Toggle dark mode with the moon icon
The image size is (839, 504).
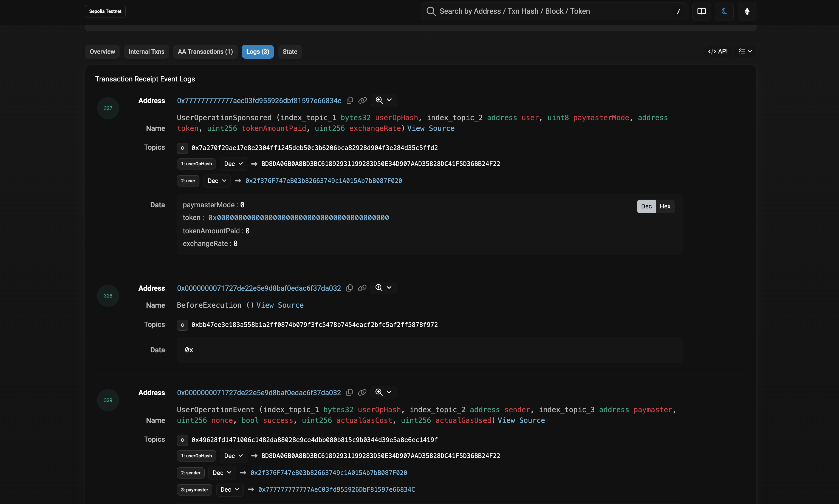724,11
